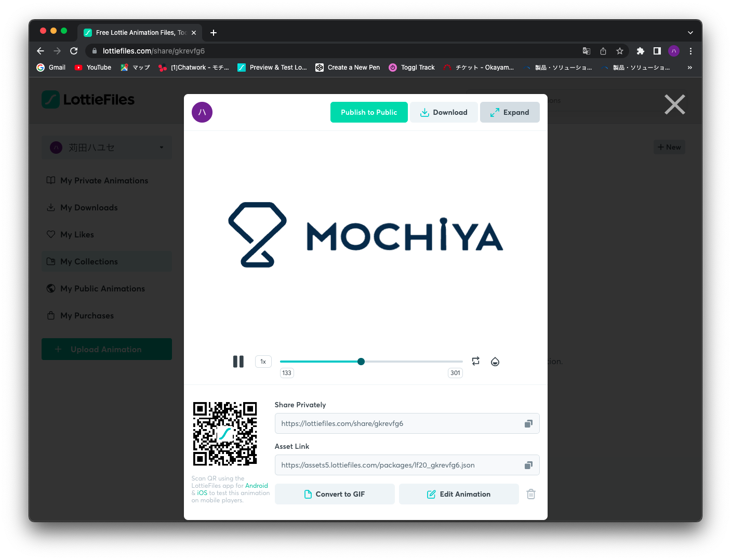The height and width of the screenshot is (560, 731).
Task: Click the site lock icon
Action: click(95, 51)
